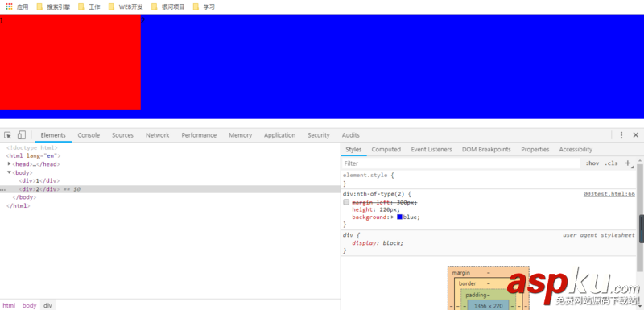Select the Computed sidebar tab
Image resolution: width=644 pixels, height=310 pixels.
point(386,150)
